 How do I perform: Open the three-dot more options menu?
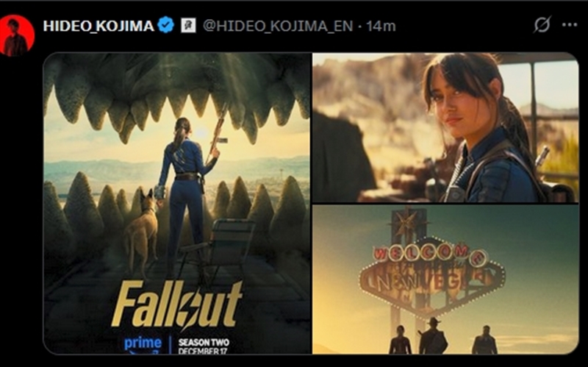570,25
